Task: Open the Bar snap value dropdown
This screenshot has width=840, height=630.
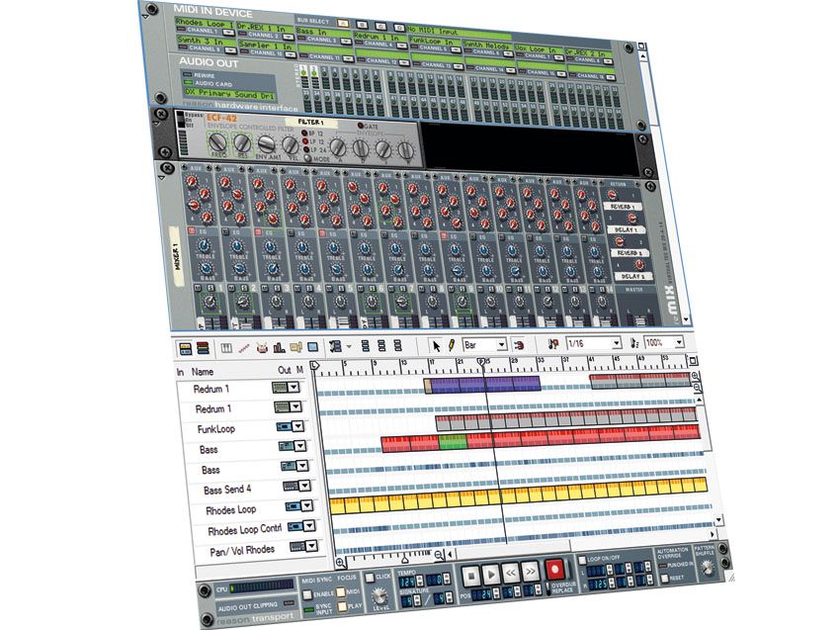Action: point(501,344)
